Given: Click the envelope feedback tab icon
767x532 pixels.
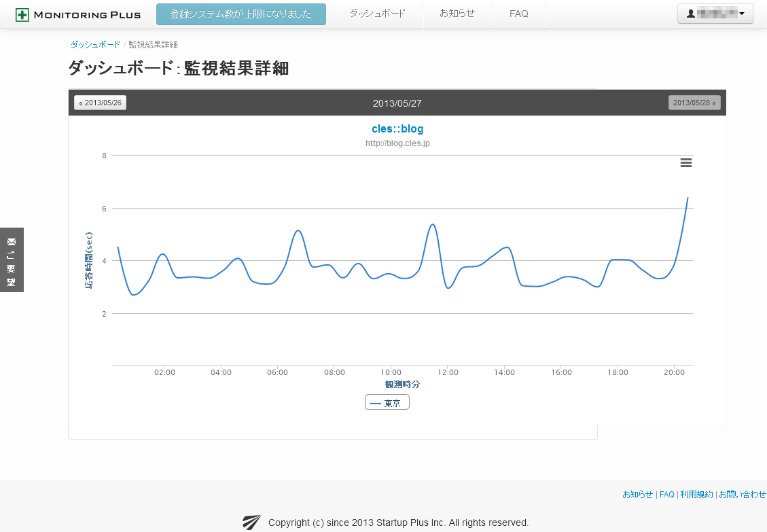Looking at the screenshot, I should tap(12, 242).
